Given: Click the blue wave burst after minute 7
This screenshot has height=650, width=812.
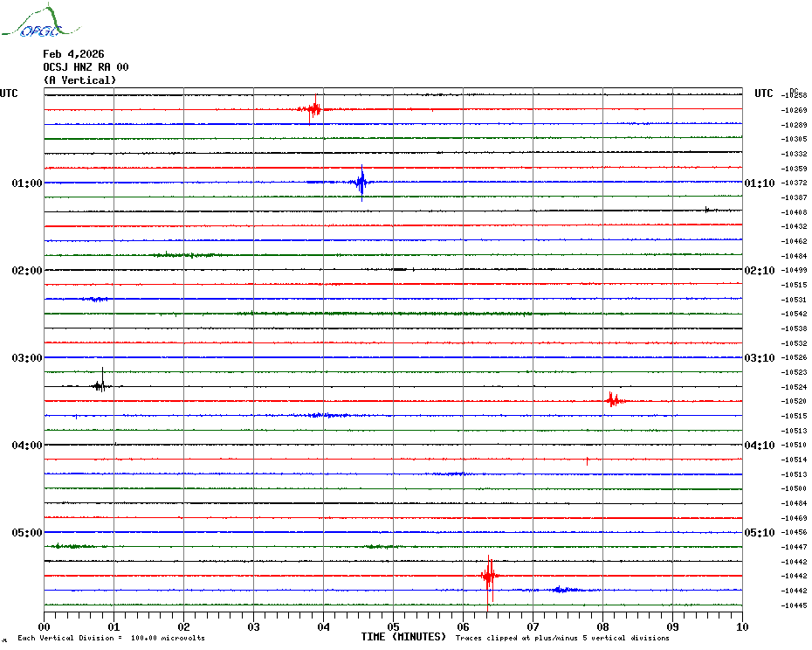Looking at the screenshot, I should coord(559,590).
